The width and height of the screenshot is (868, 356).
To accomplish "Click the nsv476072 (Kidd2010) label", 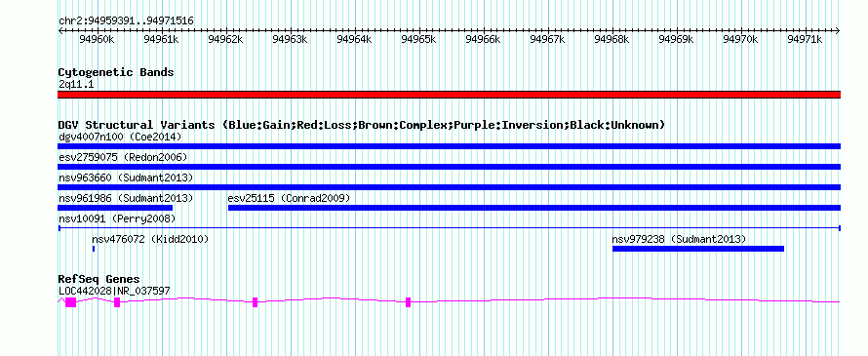I will click(x=150, y=239).
